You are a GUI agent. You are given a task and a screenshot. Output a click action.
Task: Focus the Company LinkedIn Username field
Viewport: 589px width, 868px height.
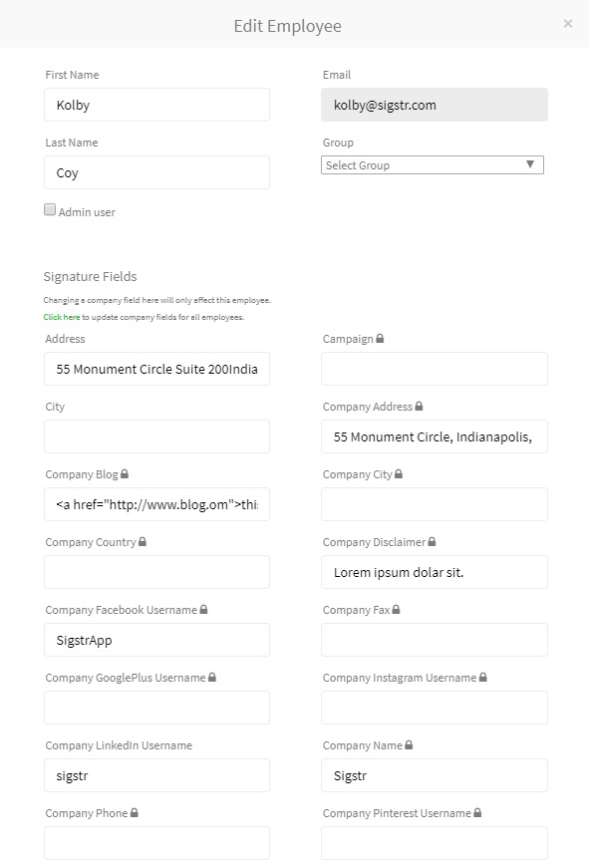pyautogui.click(x=156, y=775)
